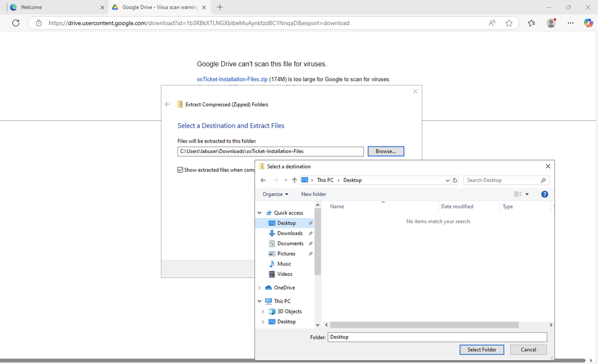Open the view options dropdown arrow
This screenshot has height=364, width=598.
pyautogui.click(x=527, y=194)
